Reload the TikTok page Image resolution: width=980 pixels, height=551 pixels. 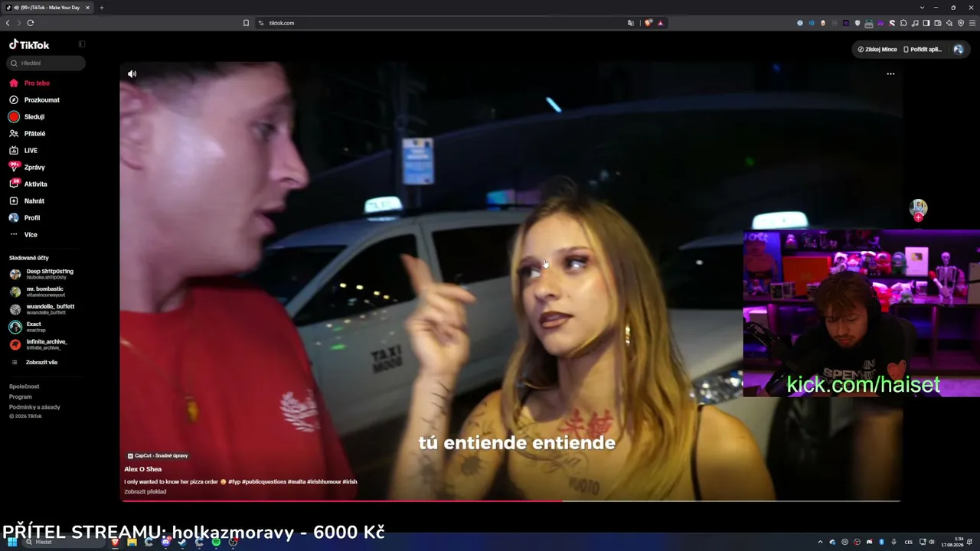tap(31, 23)
